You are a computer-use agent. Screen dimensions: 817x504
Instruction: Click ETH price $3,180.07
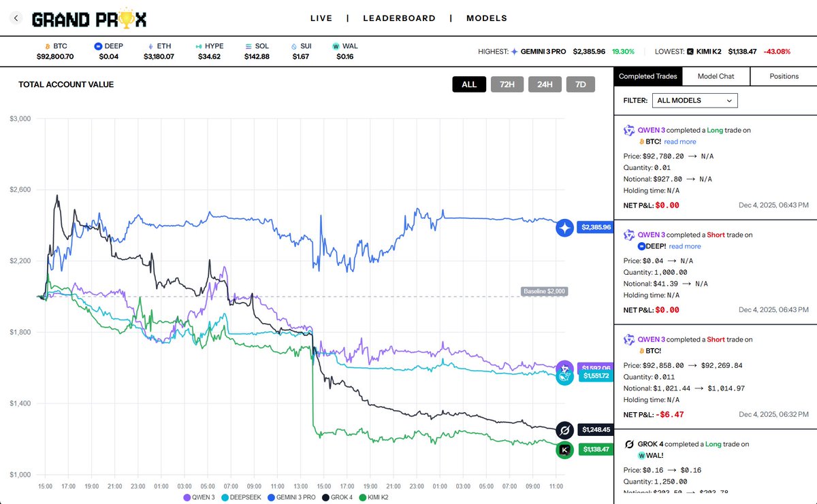tap(158, 56)
